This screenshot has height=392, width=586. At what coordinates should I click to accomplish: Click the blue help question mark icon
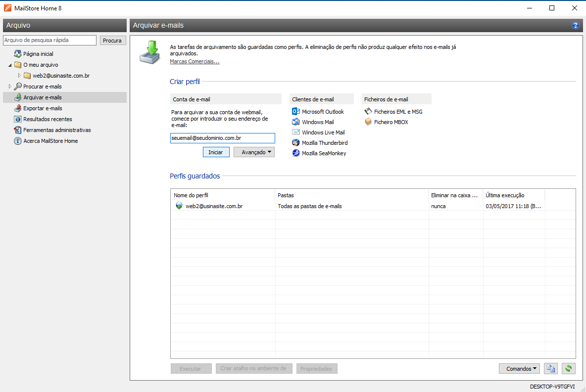point(575,25)
